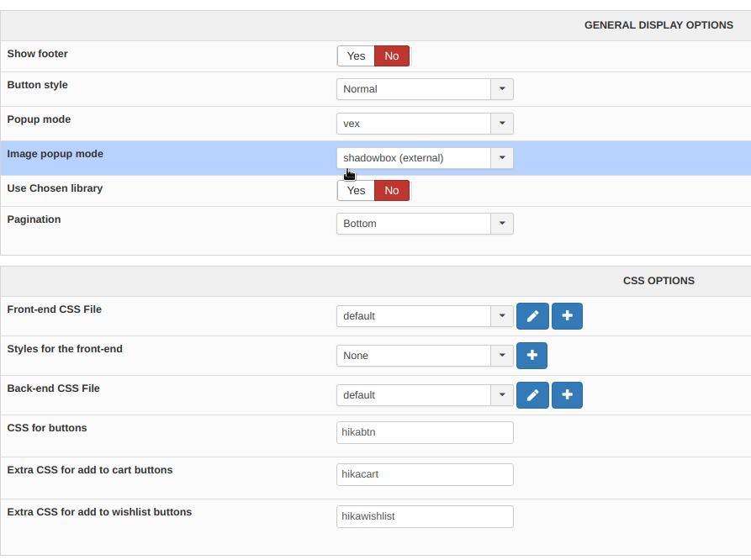The width and height of the screenshot is (751, 560).
Task: Open the Back-end CSS File default dropdown
Action: [425, 395]
